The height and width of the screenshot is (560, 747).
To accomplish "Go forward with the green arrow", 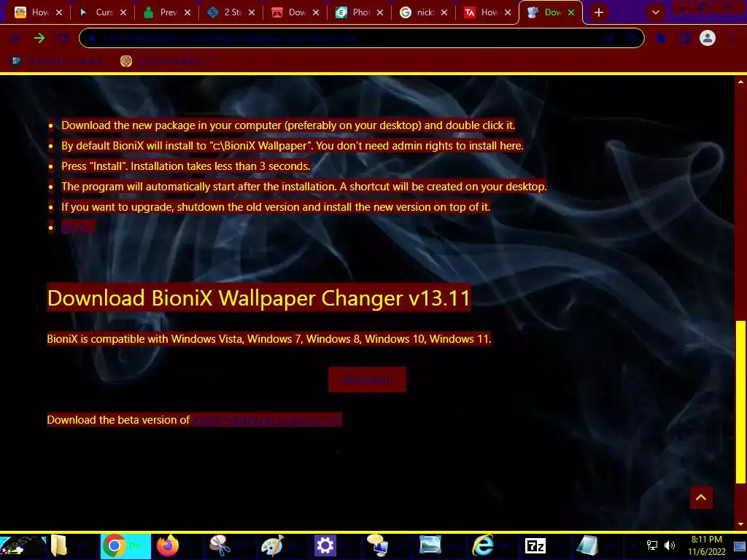I will [x=39, y=38].
